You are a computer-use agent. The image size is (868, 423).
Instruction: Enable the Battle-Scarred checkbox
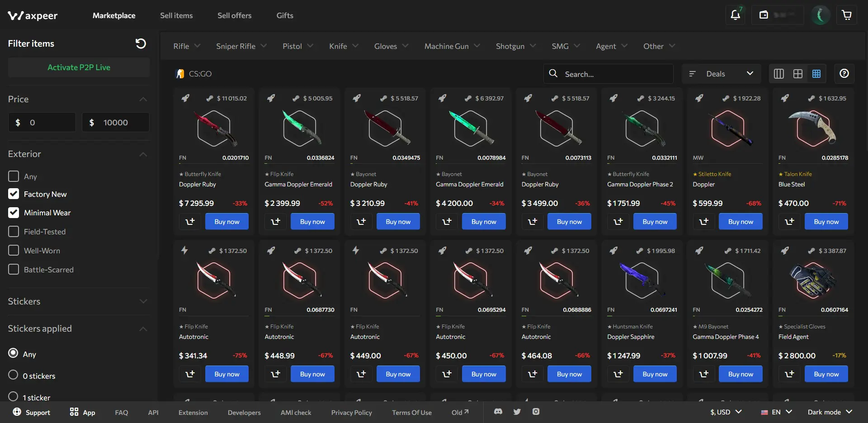14,269
